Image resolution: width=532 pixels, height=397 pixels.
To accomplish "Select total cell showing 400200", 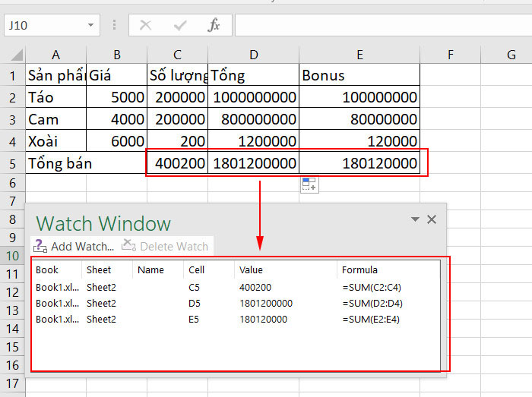I will pyautogui.click(x=177, y=163).
